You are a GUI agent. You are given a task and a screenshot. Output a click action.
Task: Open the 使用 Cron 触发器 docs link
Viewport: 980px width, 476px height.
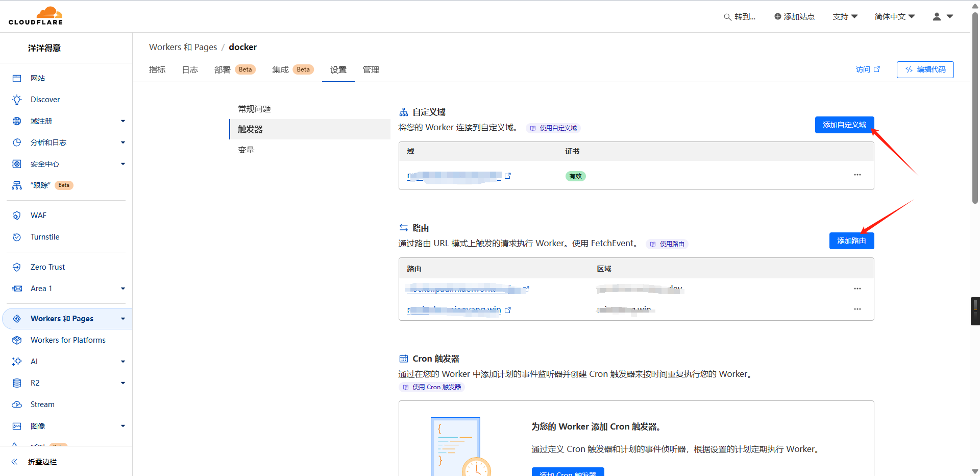pyautogui.click(x=432, y=387)
